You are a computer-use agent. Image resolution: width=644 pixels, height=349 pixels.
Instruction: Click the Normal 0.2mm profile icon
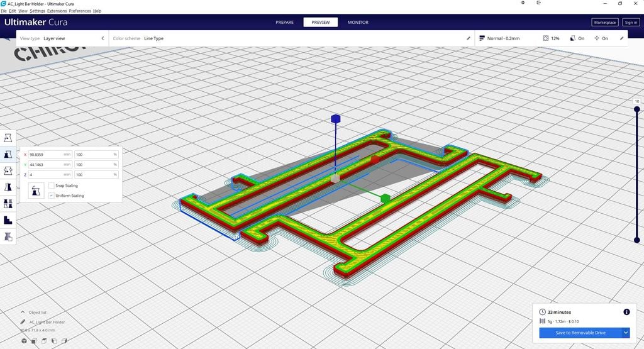[482, 38]
